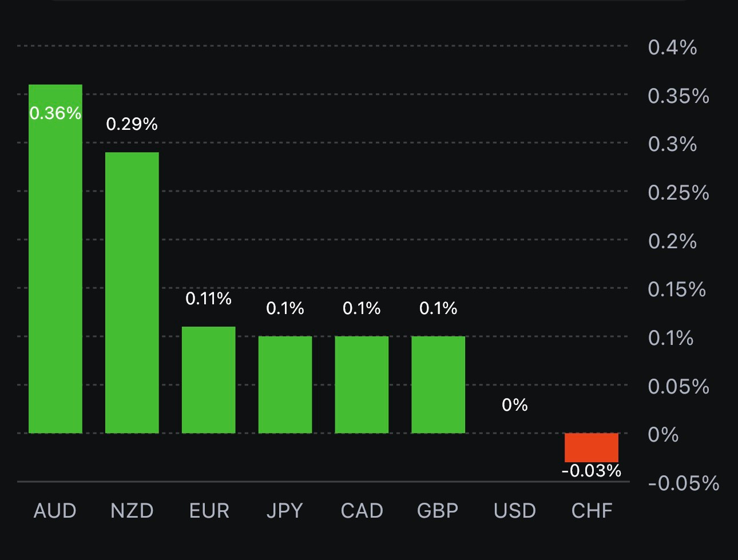Select the NZD bar in the chart
The width and height of the screenshot is (738, 560).
(132, 292)
